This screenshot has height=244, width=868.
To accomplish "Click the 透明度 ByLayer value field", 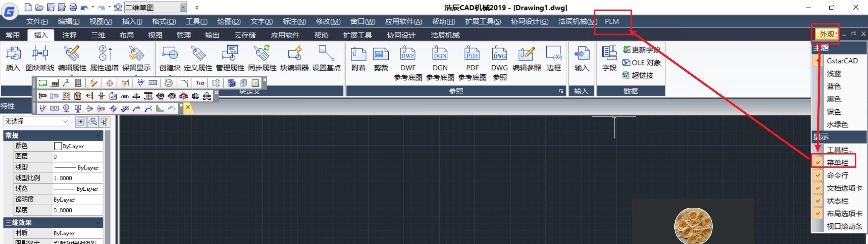I will pos(77,199).
